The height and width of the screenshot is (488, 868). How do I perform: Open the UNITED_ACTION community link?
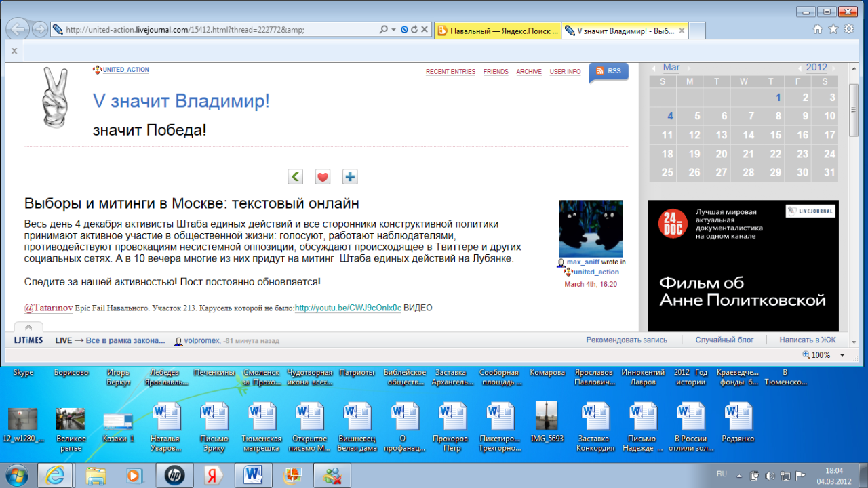tap(125, 70)
